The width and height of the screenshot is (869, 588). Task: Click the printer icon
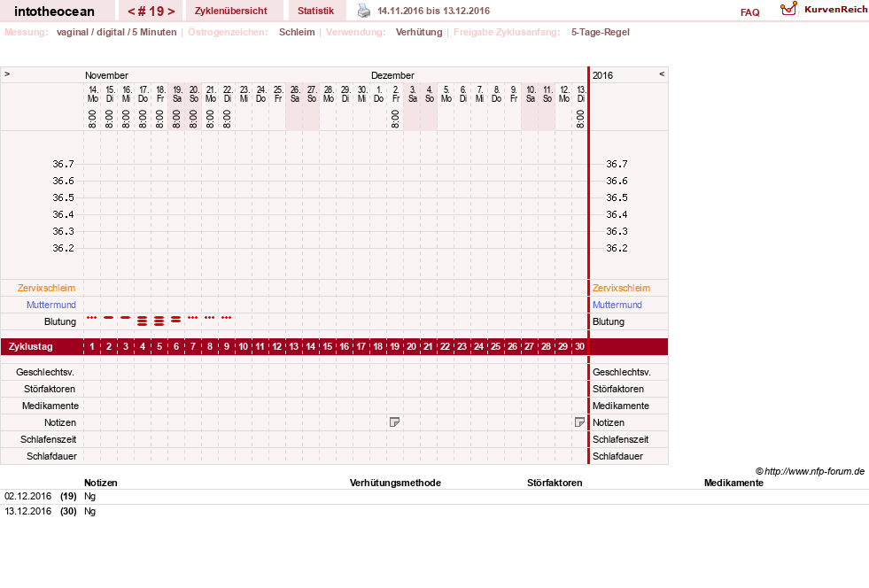click(363, 12)
